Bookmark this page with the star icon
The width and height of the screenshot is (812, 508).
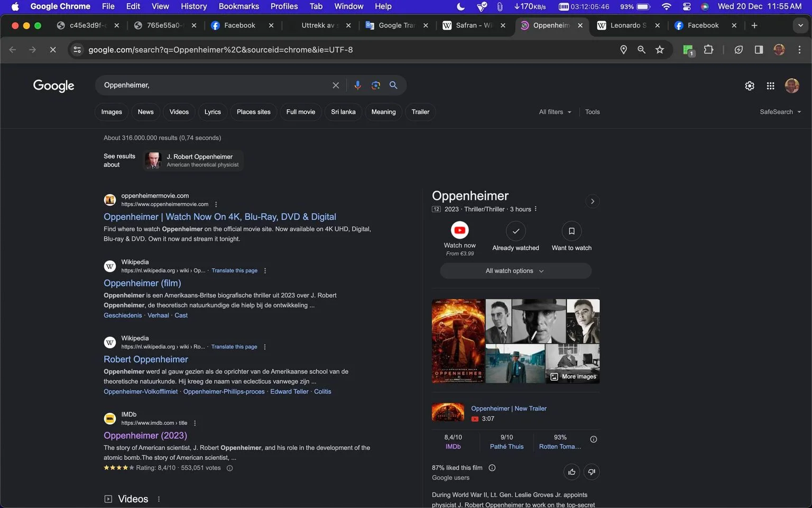click(660, 50)
